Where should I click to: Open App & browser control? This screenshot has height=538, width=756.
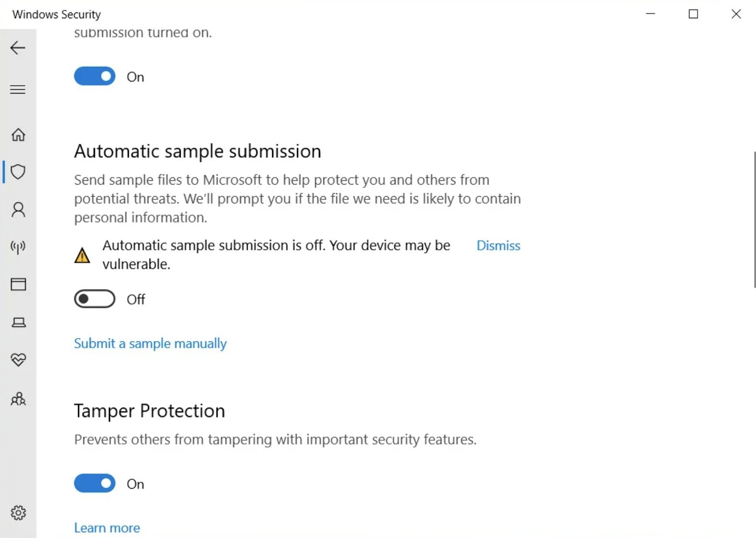click(x=18, y=284)
